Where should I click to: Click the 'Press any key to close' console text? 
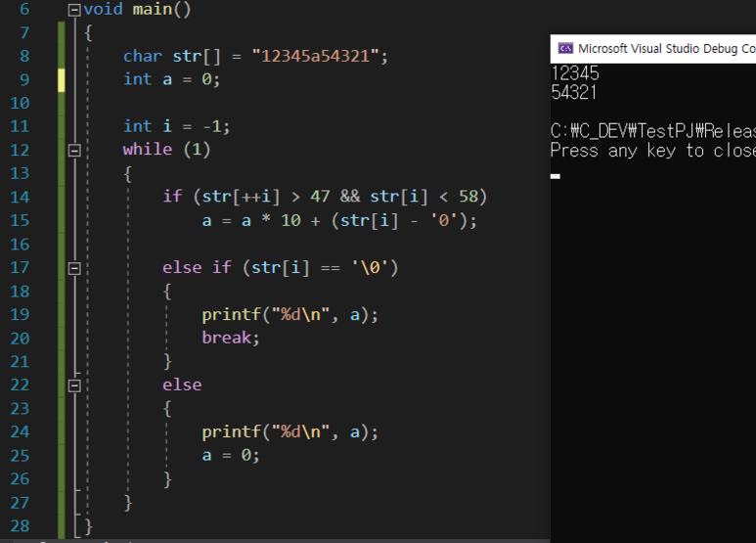click(x=653, y=151)
